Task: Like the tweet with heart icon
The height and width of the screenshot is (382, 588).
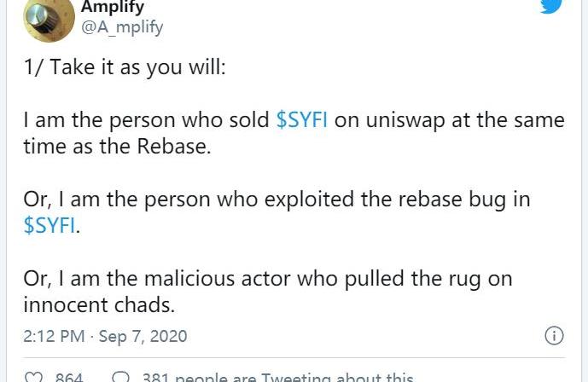Action: coord(34,378)
